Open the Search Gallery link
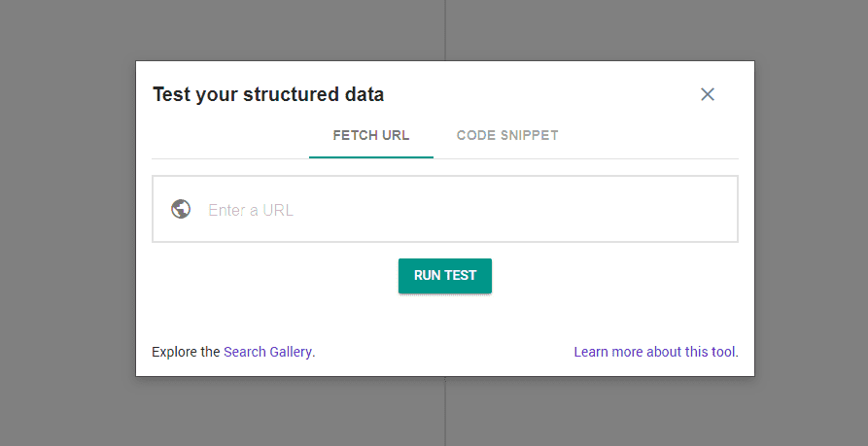Viewport: 868px width, 446px height. pos(267,352)
